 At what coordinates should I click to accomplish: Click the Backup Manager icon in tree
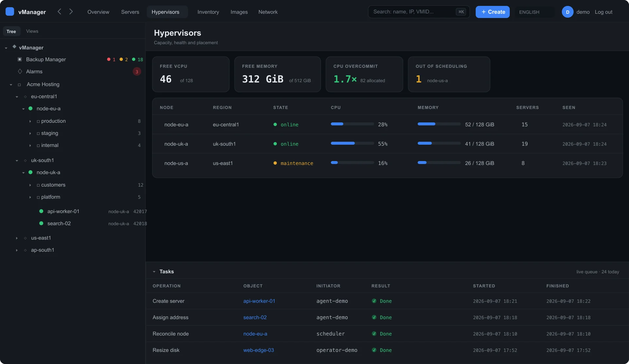click(x=20, y=59)
